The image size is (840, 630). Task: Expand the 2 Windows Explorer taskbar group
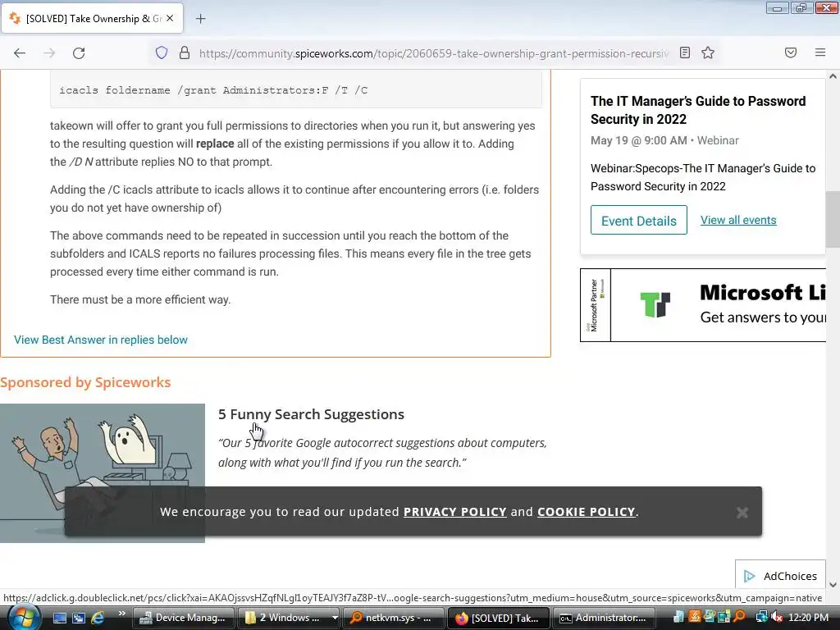click(x=291, y=618)
